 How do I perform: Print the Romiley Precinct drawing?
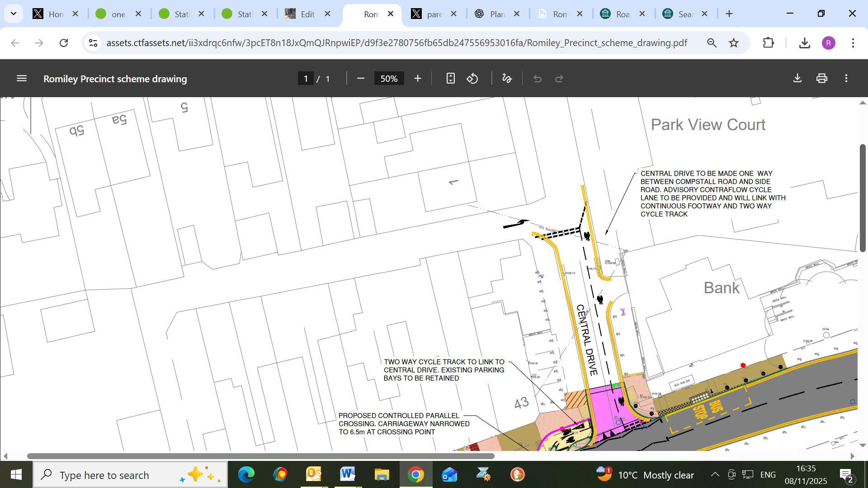(821, 79)
